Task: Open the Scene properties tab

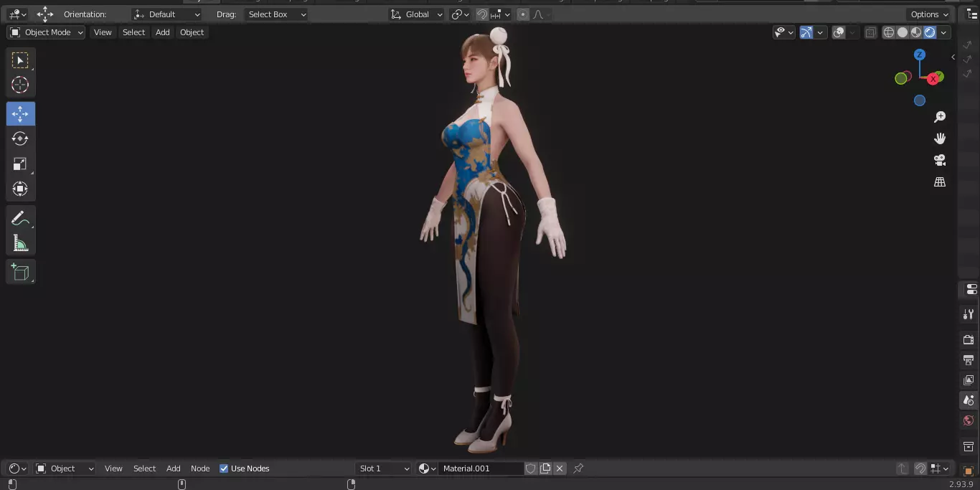Action: tap(969, 400)
